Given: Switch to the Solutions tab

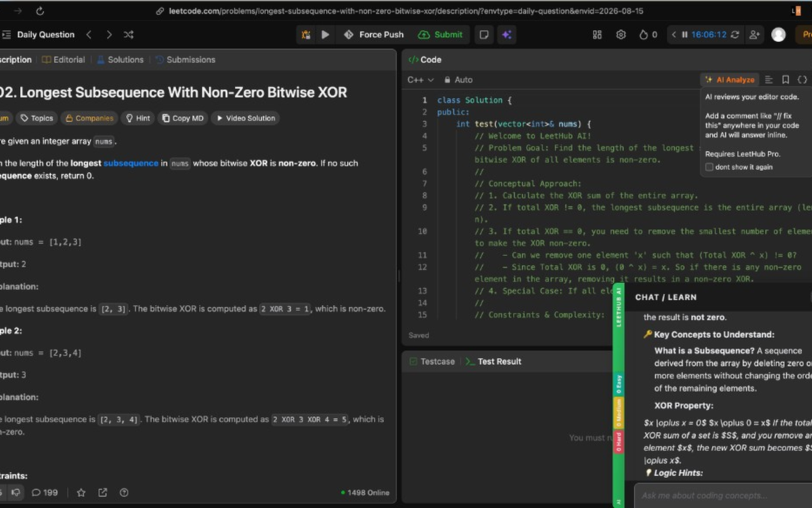Looking at the screenshot, I should click(120, 60).
